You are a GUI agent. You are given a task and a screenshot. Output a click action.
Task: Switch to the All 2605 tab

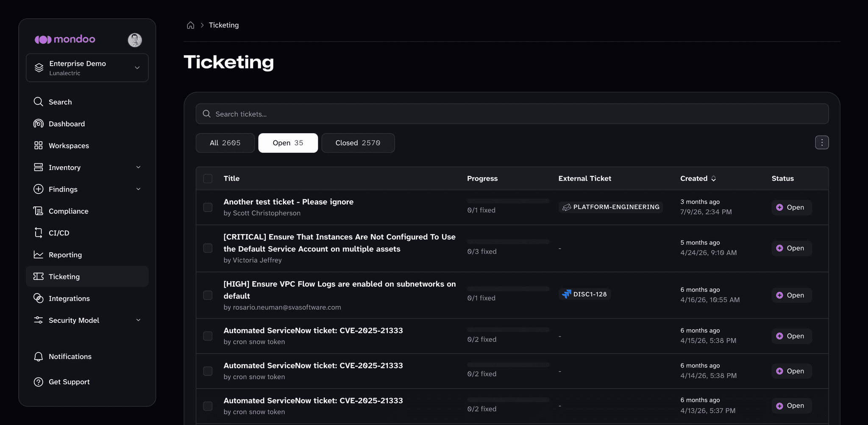(x=225, y=143)
